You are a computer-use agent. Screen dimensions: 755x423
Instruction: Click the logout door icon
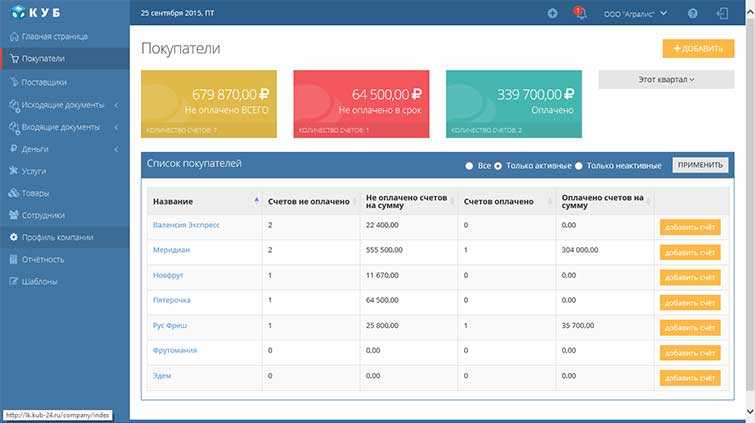pyautogui.click(x=722, y=13)
